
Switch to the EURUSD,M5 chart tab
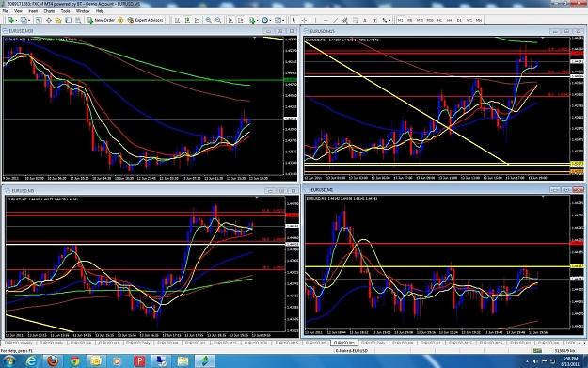(316, 343)
